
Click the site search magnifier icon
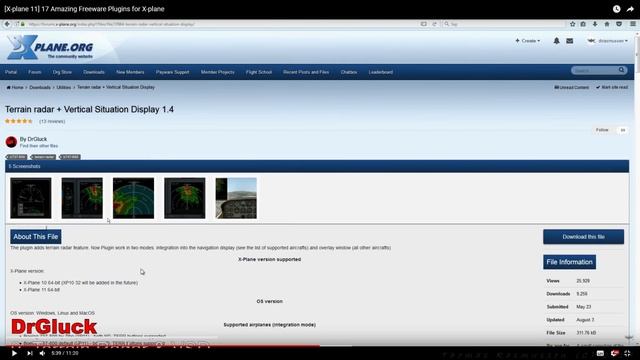(621, 70)
